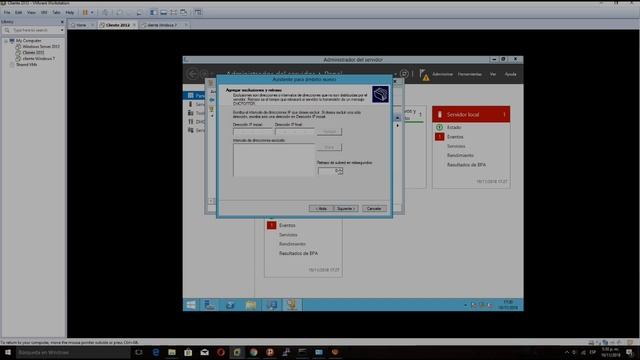Open the VMware View menu
The height and width of the screenshot is (360, 640).
31,13
